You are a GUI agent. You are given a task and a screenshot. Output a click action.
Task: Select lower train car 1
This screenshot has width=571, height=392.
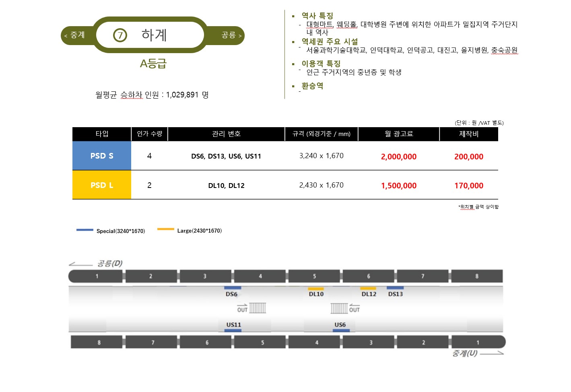pyautogui.click(x=478, y=342)
